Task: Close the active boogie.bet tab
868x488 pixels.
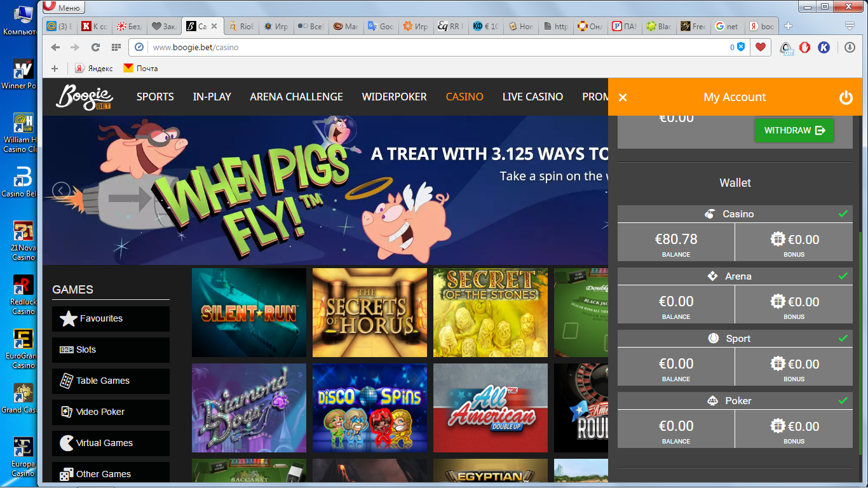Action: (x=214, y=26)
